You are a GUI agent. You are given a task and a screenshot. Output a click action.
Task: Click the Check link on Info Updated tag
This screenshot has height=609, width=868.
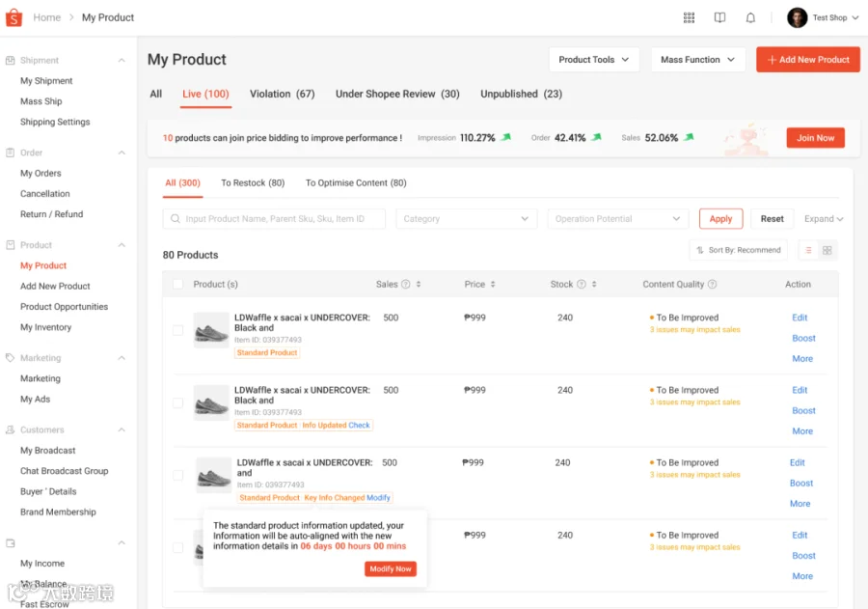(359, 425)
